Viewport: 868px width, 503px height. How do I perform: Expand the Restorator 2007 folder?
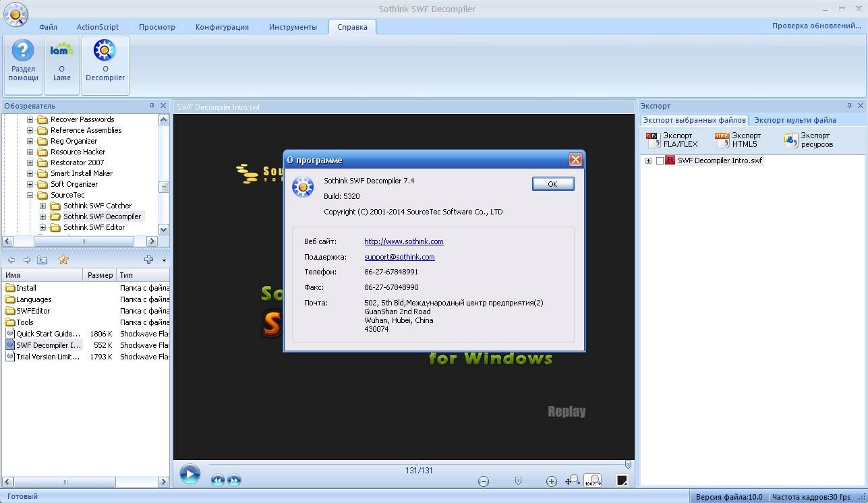[30, 162]
